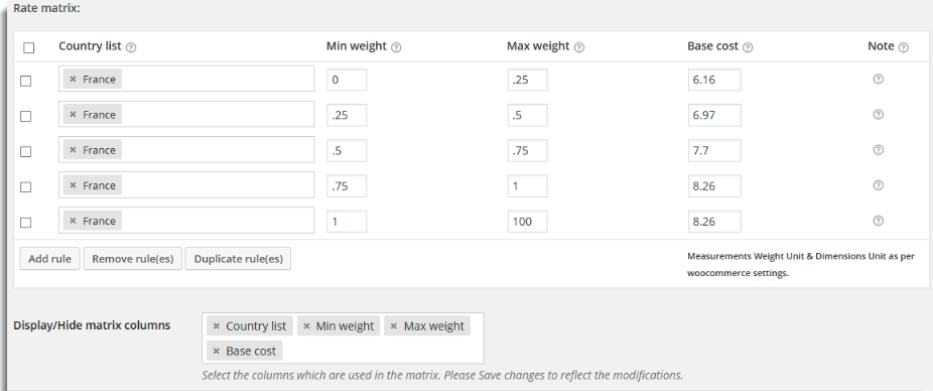Viewport: 933px width, 391px height.
Task: Click the Base cost field showing 7.7
Action: (714, 151)
